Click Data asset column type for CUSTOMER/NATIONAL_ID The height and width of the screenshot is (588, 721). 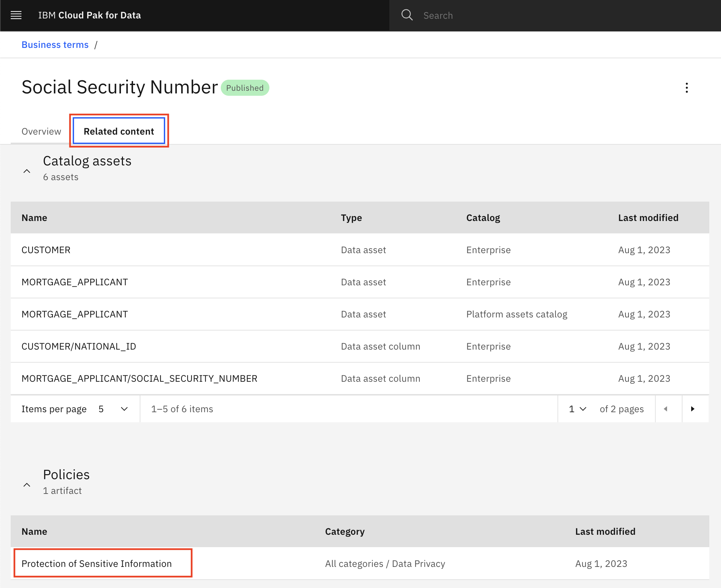point(381,346)
